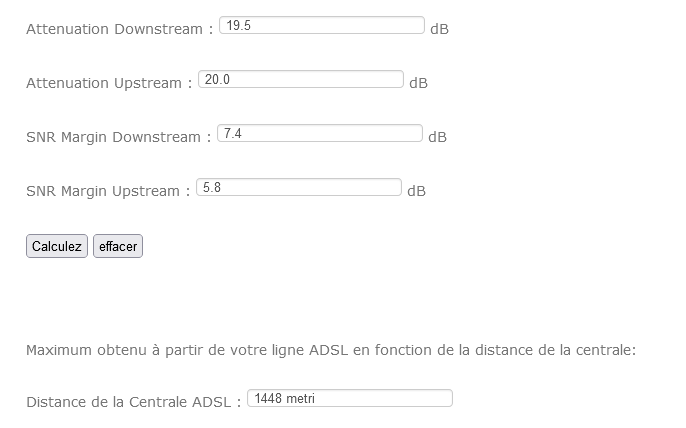Click the Maximum obtenu sentence text
Viewport: 686px width, 428px height.
click(331, 350)
